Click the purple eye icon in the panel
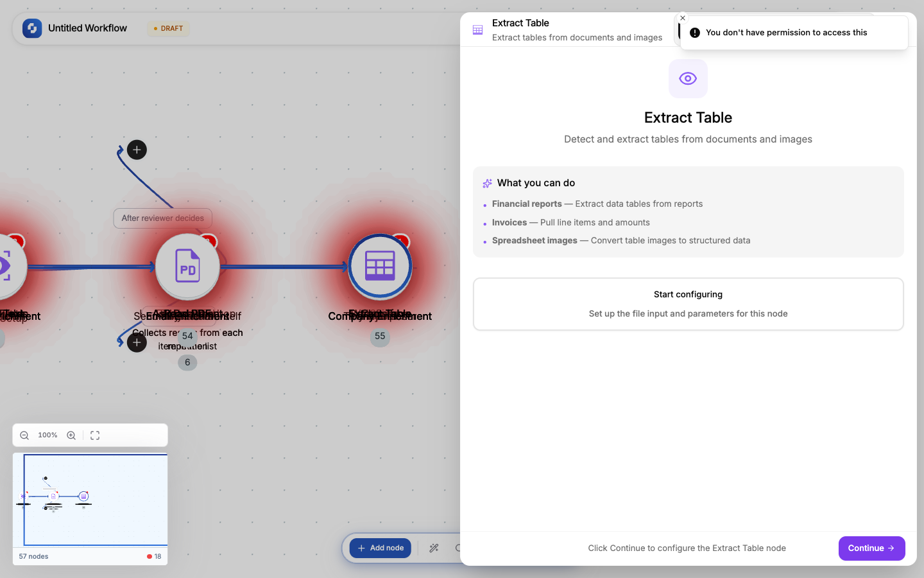Viewport: 924px width, 578px height. pos(688,78)
